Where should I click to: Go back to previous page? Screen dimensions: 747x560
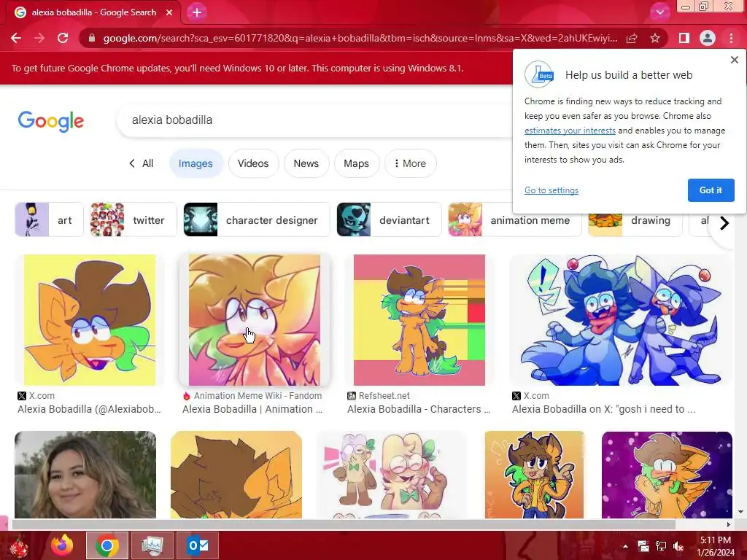[x=16, y=38]
